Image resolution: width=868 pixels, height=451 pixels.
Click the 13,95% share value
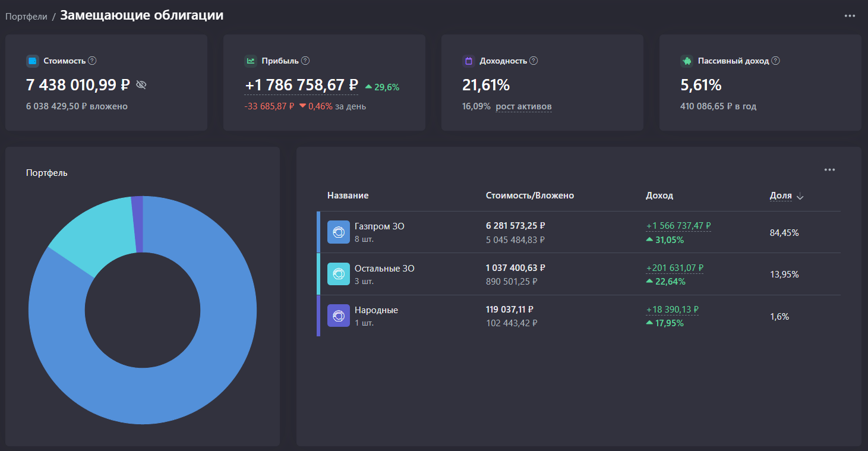click(x=784, y=275)
